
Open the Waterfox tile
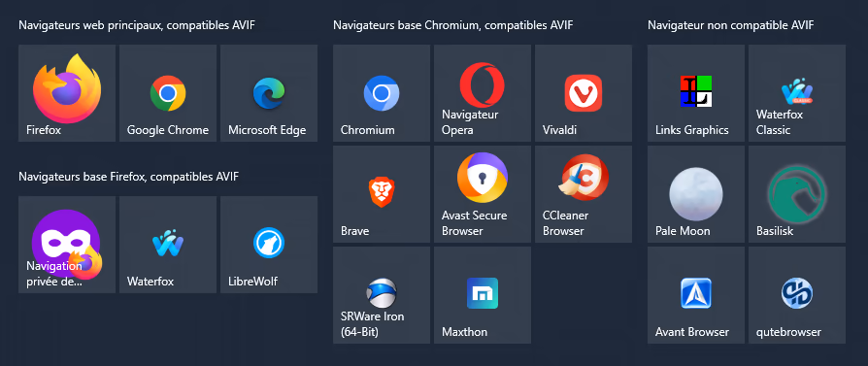coord(168,245)
